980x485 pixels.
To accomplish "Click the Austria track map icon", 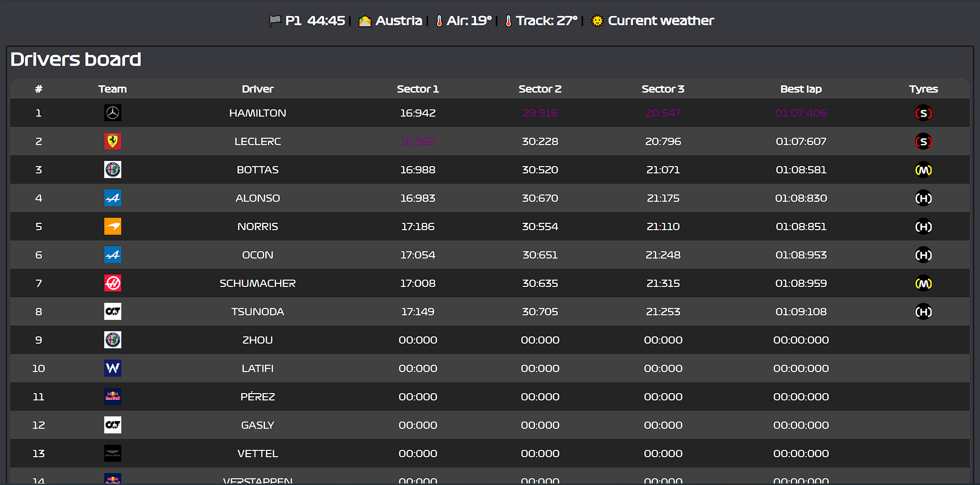I will (365, 21).
